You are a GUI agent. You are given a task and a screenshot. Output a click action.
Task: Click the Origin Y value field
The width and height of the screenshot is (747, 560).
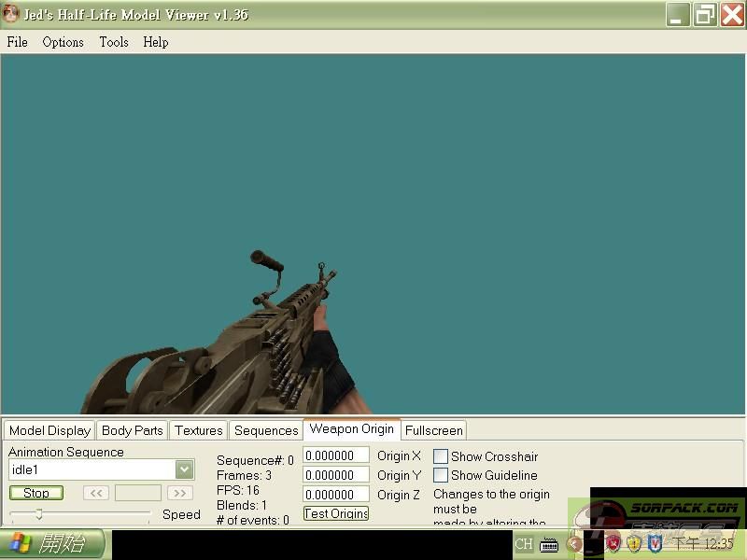[336, 475]
